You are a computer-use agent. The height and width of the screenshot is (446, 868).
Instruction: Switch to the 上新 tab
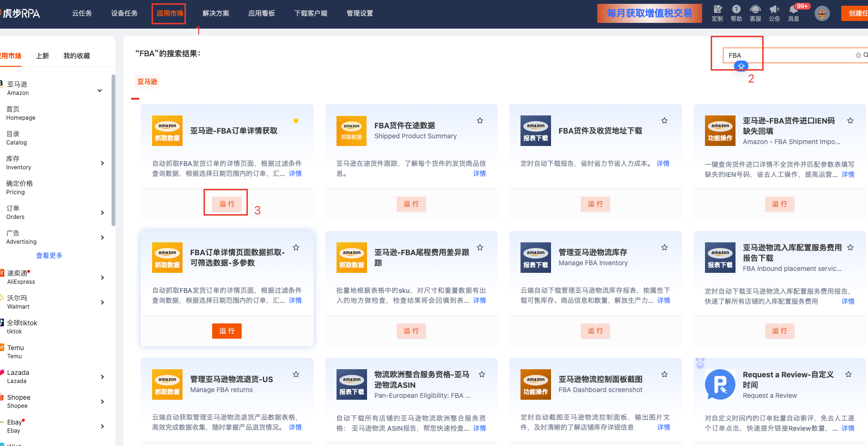point(42,56)
